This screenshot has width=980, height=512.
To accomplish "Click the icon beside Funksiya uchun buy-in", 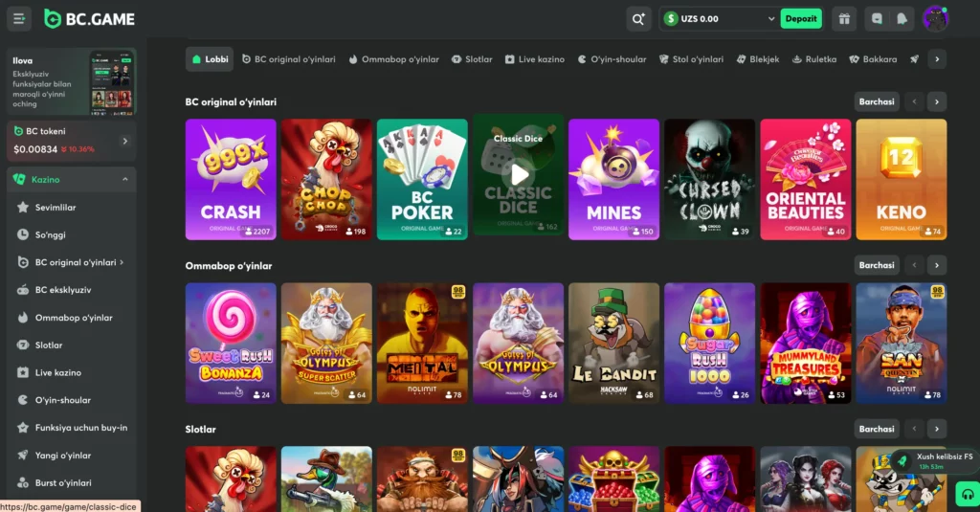I will point(23,428).
